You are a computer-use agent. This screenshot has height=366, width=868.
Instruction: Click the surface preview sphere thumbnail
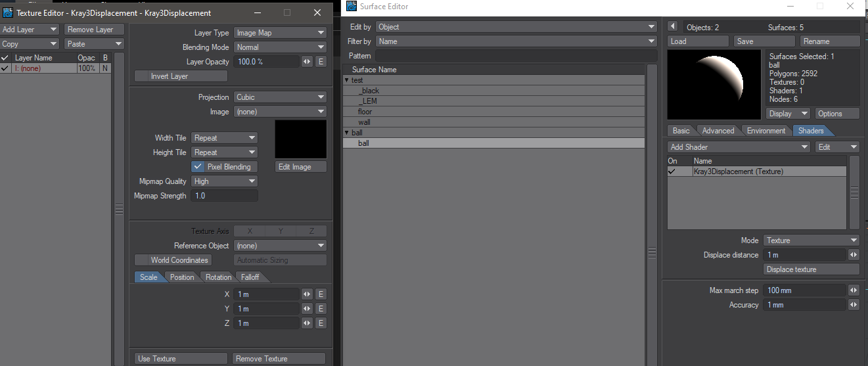[x=714, y=85]
